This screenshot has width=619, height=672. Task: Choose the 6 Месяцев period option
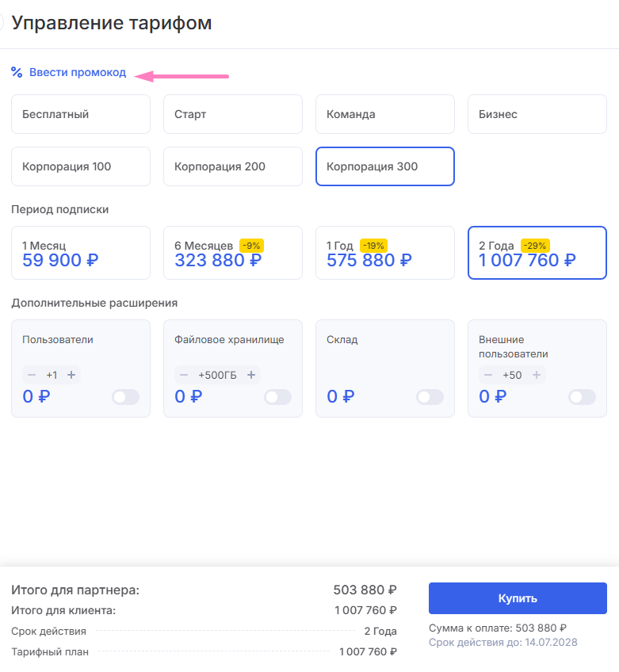point(233,253)
